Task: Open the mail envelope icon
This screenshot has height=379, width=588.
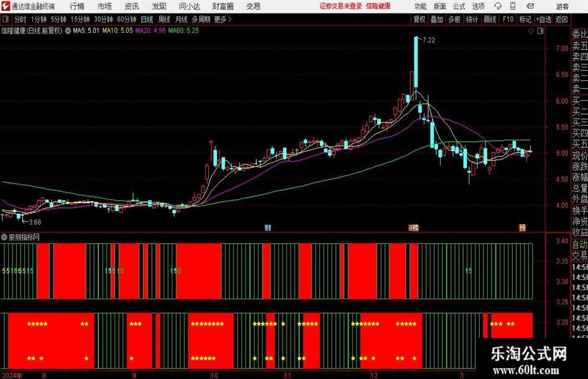Action: 530,6
